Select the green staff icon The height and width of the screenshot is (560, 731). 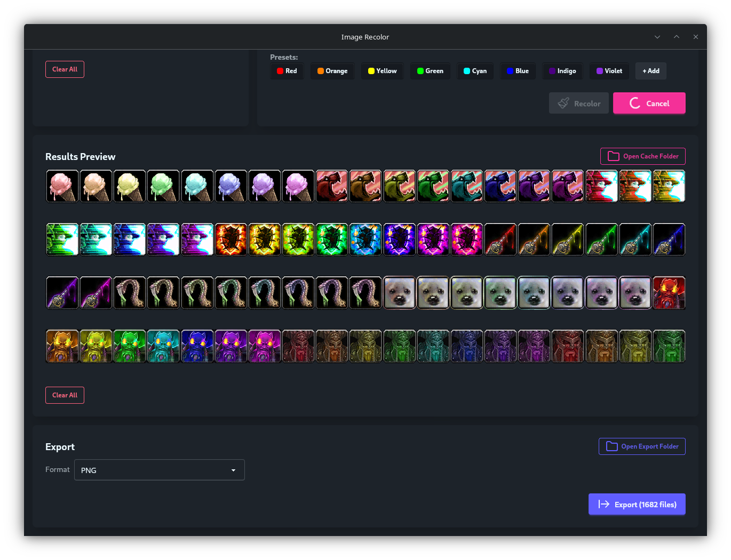[601, 239]
